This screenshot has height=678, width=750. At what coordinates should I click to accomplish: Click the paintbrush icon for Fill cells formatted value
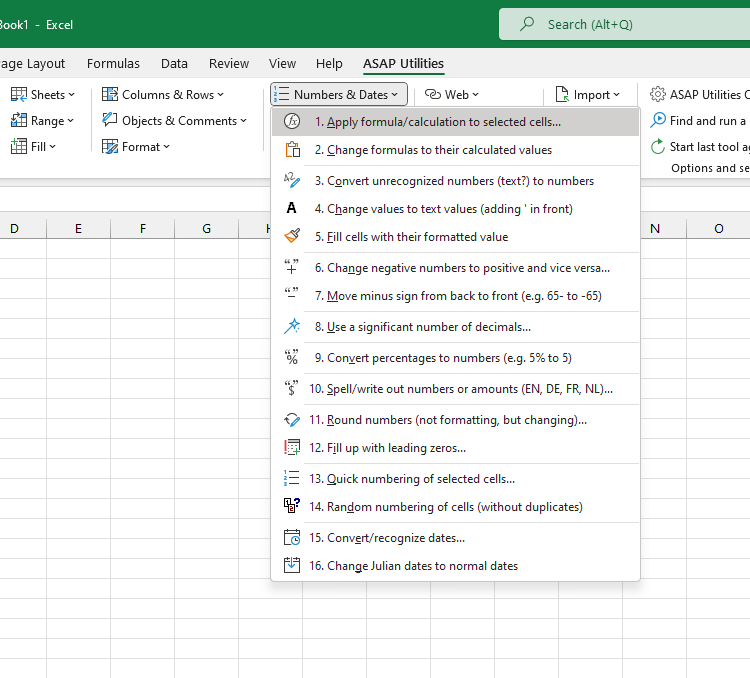pyautogui.click(x=292, y=236)
